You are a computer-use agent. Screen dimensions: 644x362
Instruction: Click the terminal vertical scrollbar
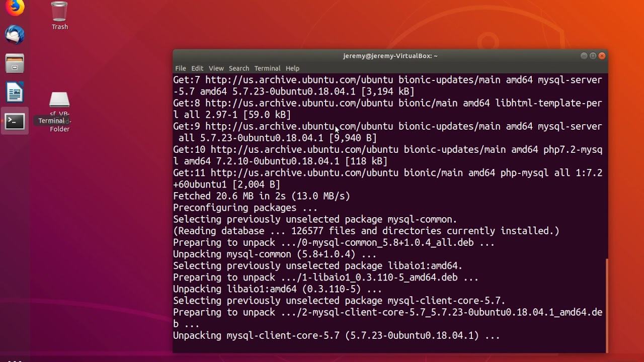tap(606, 305)
